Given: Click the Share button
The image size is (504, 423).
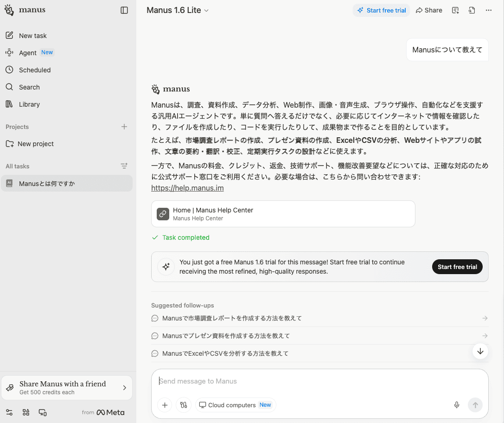Looking at the screenshot, I should [429, 10].
